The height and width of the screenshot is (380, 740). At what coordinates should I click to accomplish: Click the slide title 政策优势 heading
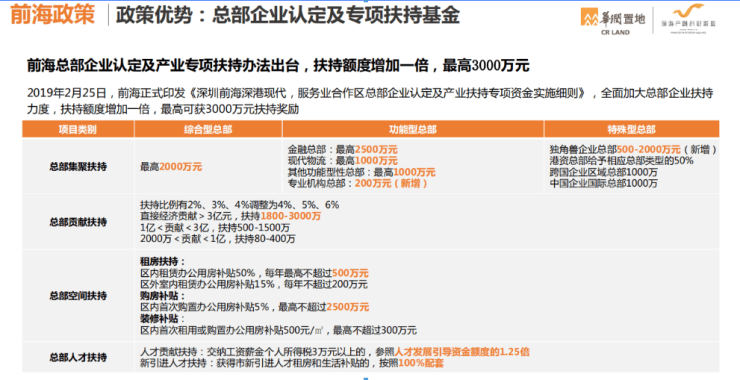click(x=288, y=15)
